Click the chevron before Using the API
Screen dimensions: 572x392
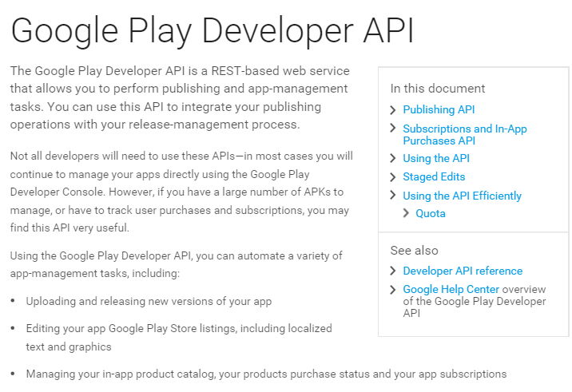(393, 158)
